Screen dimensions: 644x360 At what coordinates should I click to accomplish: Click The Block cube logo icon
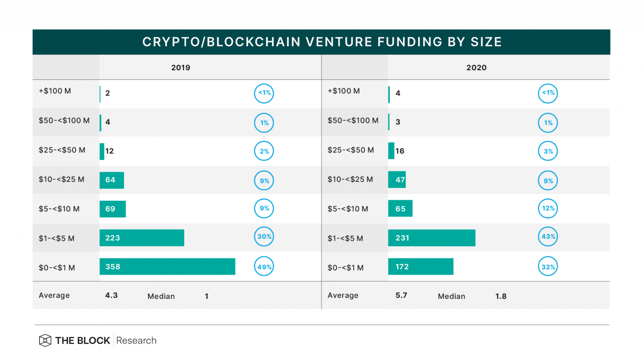(45, 341)
